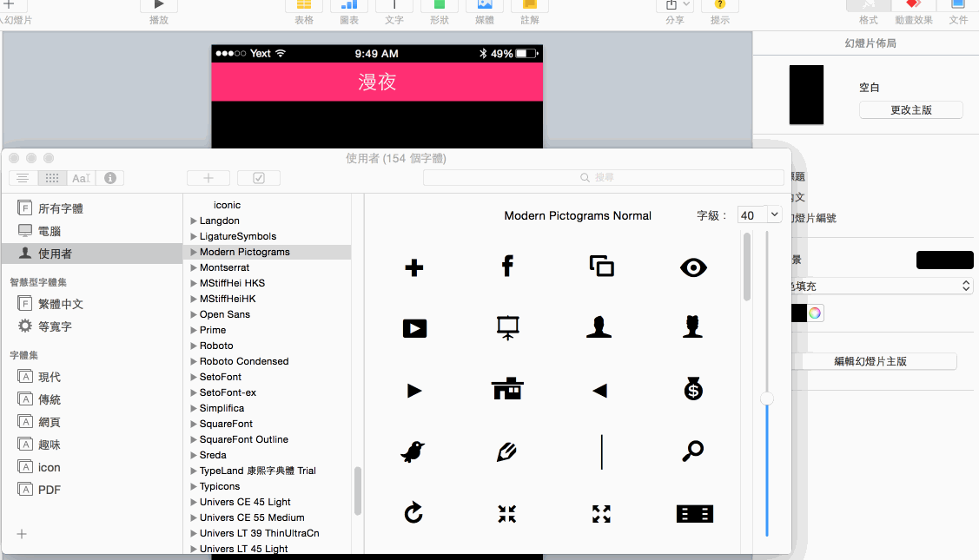The image size is (979, 560).
Task: Toggle enable/disable font checkbox button
Action: (x=259, y=178)
